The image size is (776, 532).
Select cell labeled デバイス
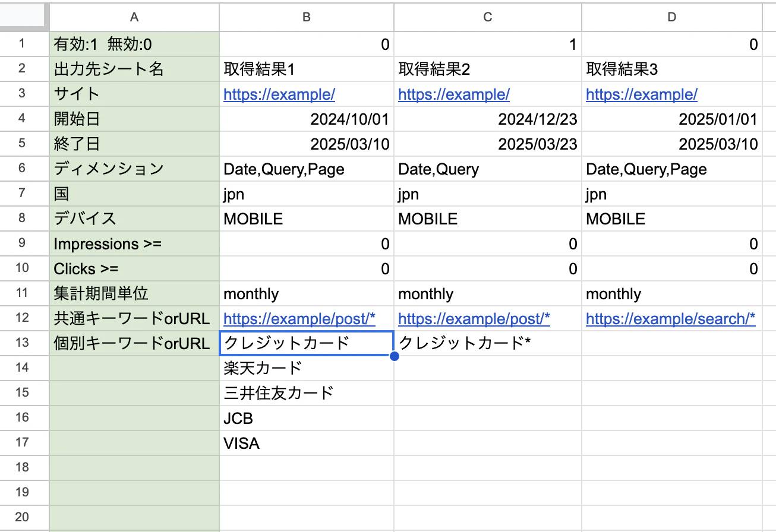pyautogui.click(x=134, y=218)
